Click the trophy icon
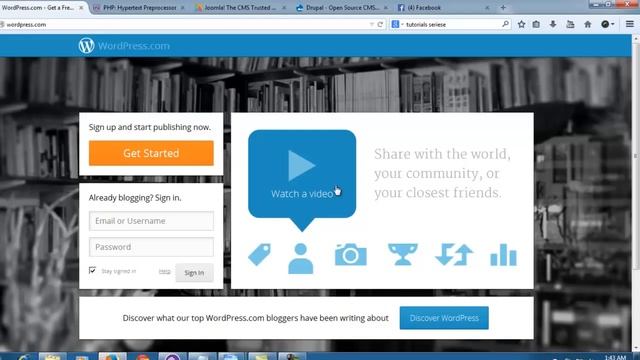This screenshot has width=640, height=360. click(x=402, y=255)
